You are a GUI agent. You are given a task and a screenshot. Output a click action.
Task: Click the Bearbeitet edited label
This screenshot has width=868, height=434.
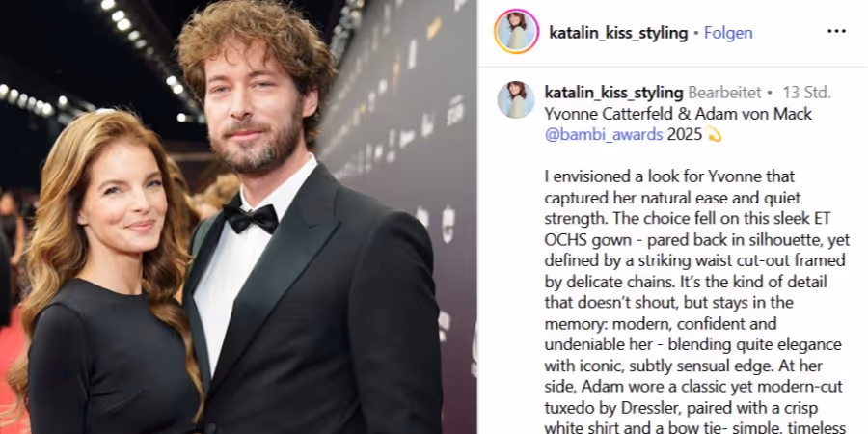pyautogui.click(x=724, y=93)
